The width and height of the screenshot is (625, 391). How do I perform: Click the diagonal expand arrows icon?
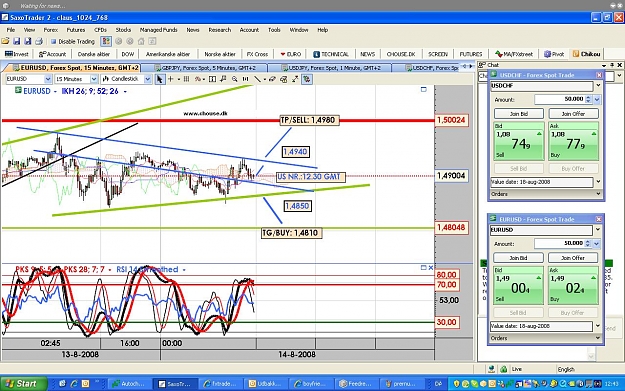295,79
